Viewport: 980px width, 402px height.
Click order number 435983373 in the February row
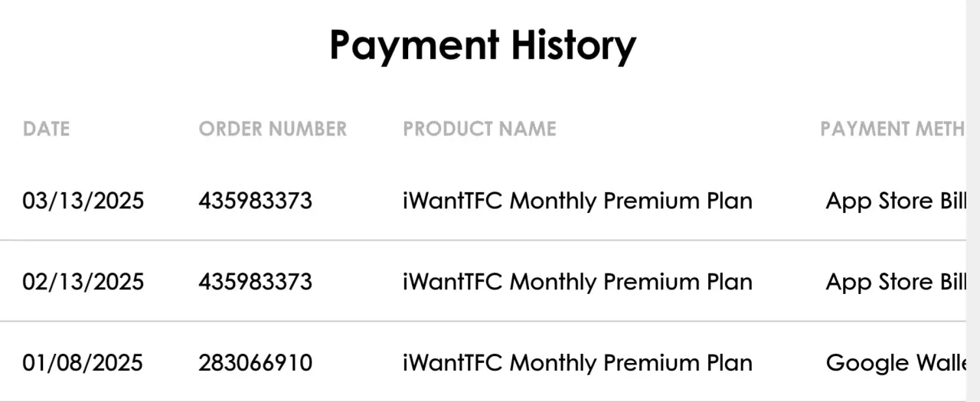[255, 282]
